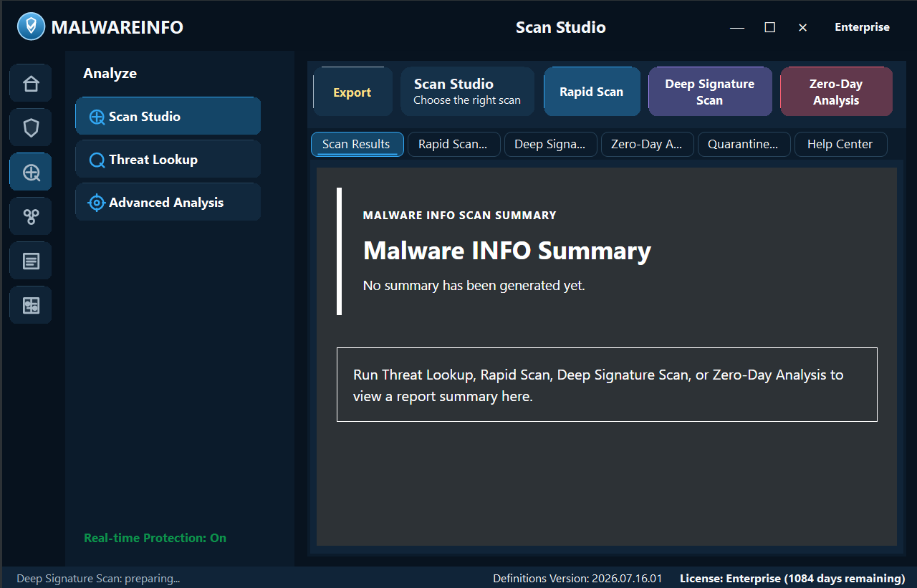Image resolution: width=917 pixels, height=588 pixels.
Task: Minimize the MalwareInfo window
Action: (737, 27)
